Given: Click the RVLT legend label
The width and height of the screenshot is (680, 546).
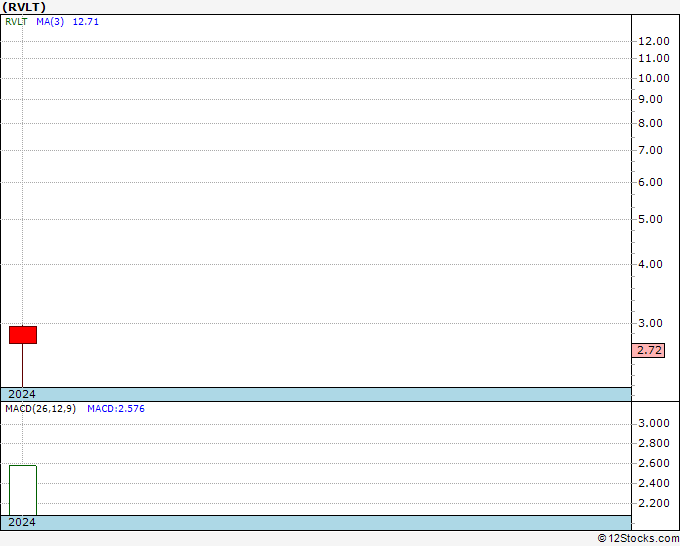Looking at the screenshot, I should [x=16, y=22].
